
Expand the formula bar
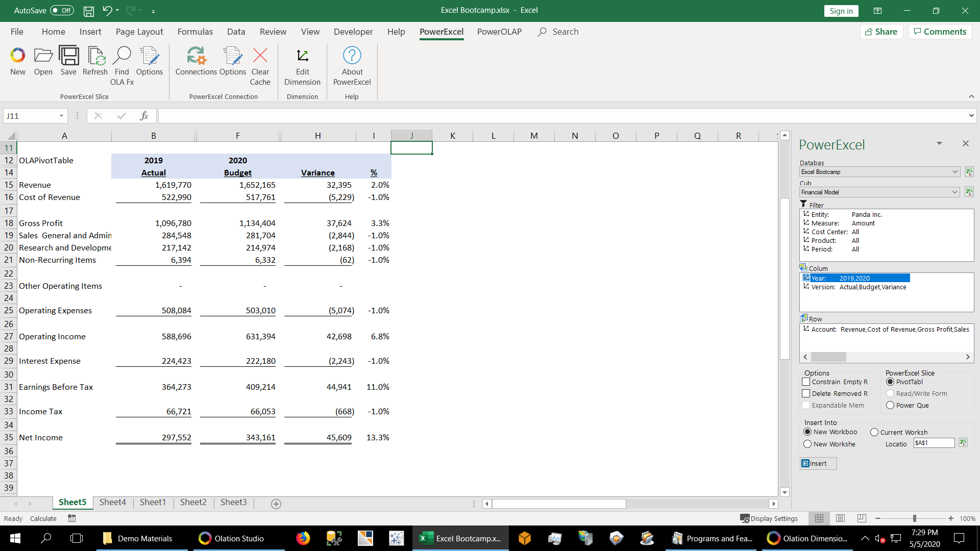pos(971,116)
